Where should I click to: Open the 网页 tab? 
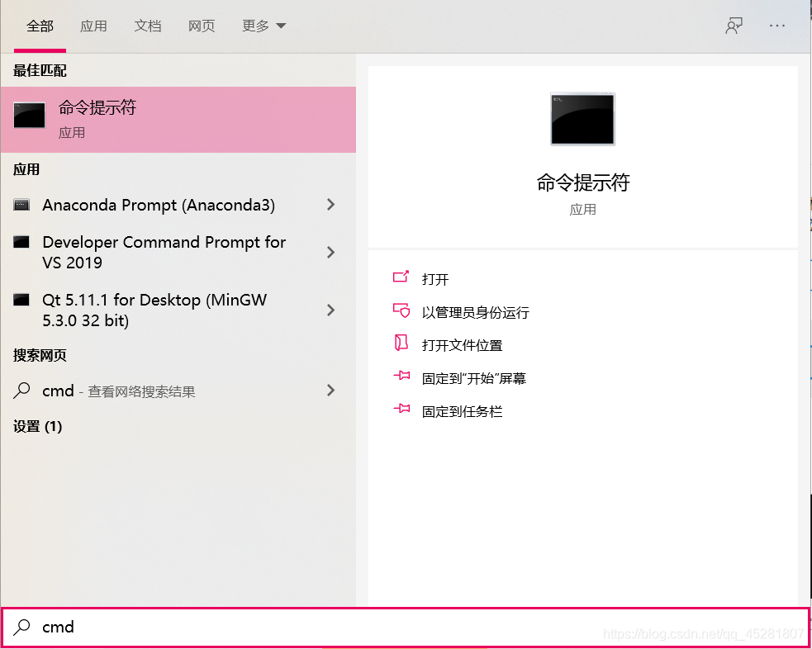[x=202, y=26]
